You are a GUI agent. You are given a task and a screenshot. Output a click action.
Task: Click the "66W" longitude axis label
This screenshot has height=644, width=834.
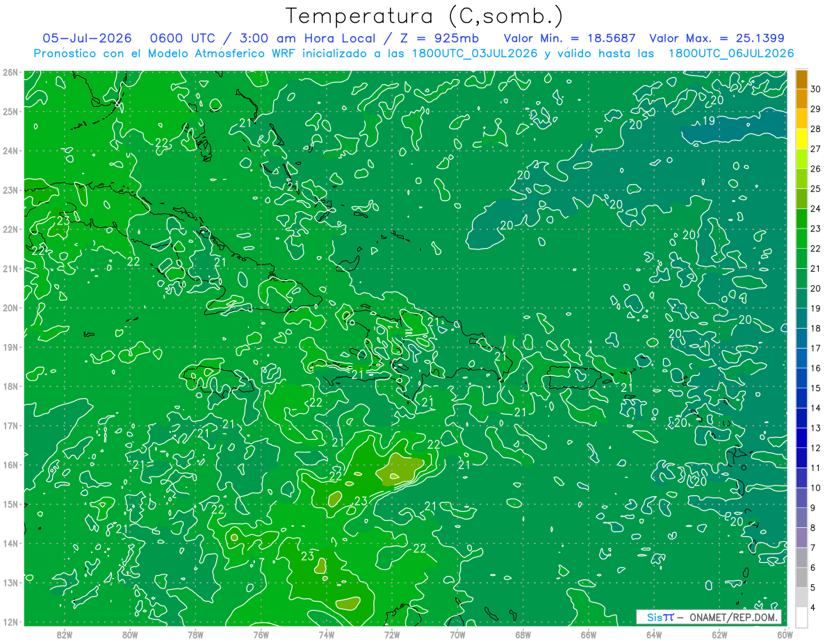click(x=589, y=634)
